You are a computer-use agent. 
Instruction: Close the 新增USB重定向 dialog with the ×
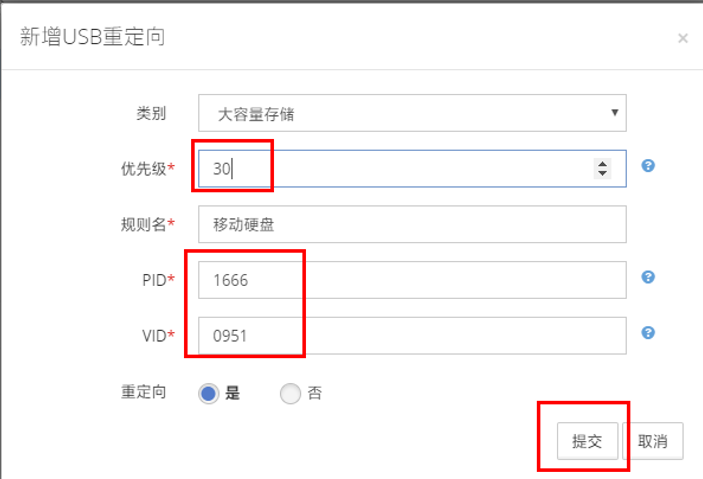click(683, 39)
